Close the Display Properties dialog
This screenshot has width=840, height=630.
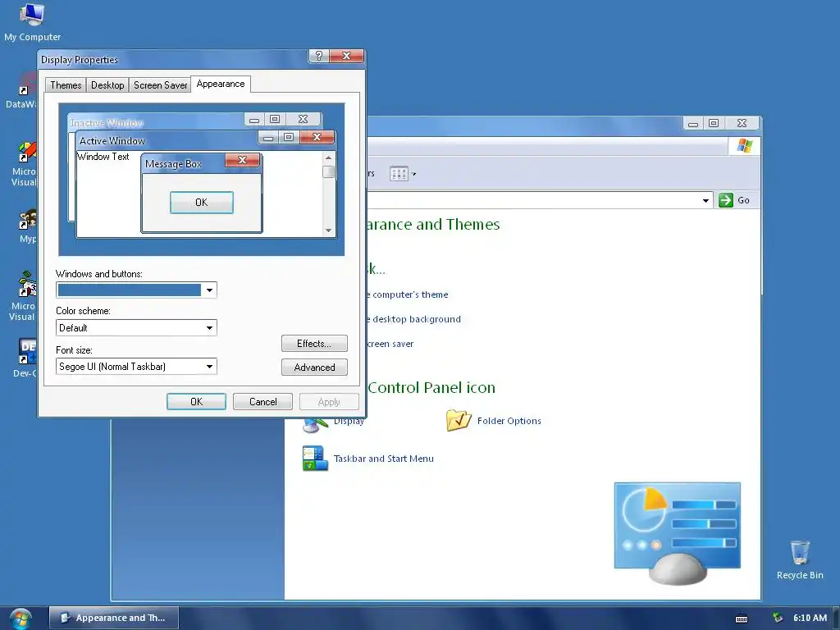347,56
